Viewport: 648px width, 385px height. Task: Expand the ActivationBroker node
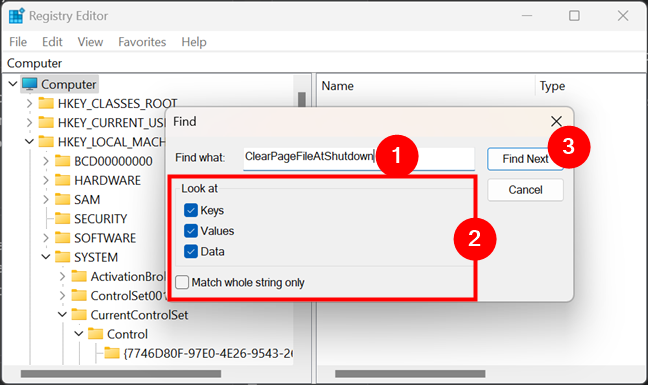coord(62,276)
